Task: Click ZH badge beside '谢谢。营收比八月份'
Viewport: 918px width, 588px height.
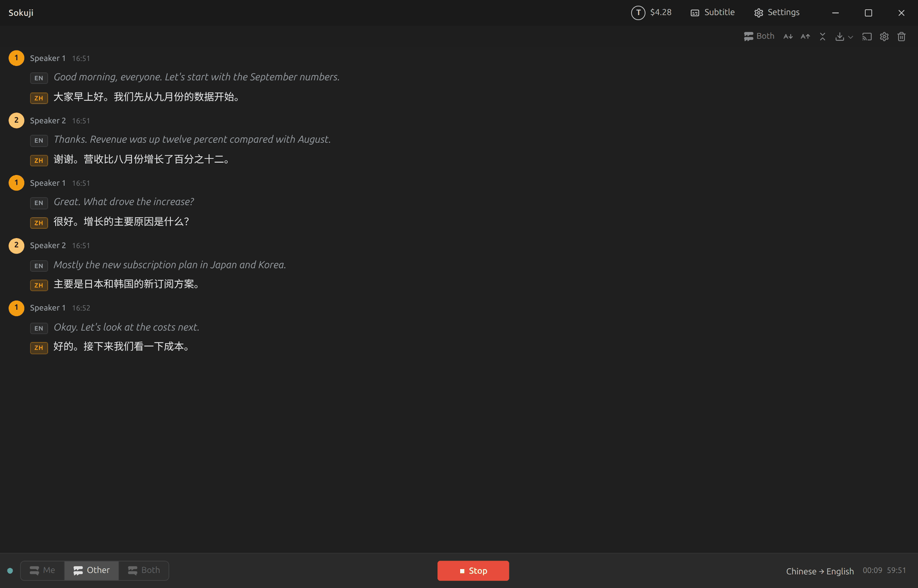Action: tap(38, 161)
